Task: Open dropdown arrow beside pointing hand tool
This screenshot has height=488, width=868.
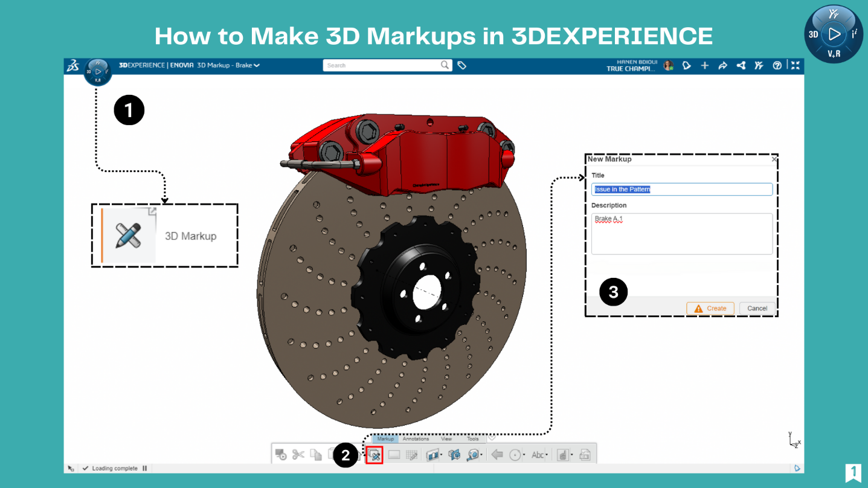Action: [572, 455]
